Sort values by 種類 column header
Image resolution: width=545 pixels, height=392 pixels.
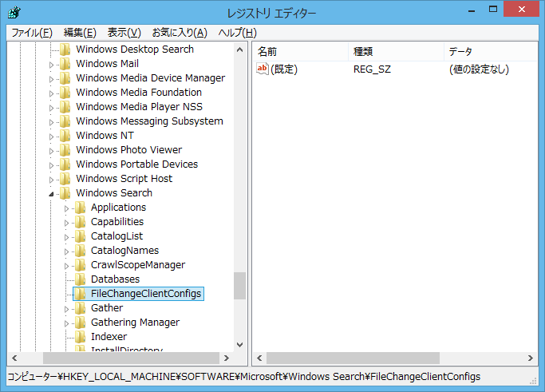point(396,51)
